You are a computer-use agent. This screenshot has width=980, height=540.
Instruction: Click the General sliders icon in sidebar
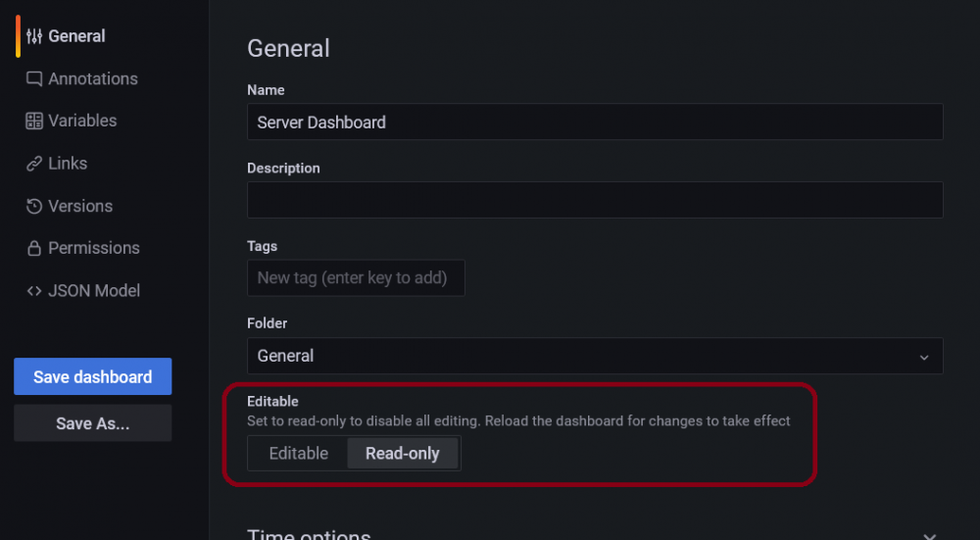pyautogui.click(x=34, y=36)
